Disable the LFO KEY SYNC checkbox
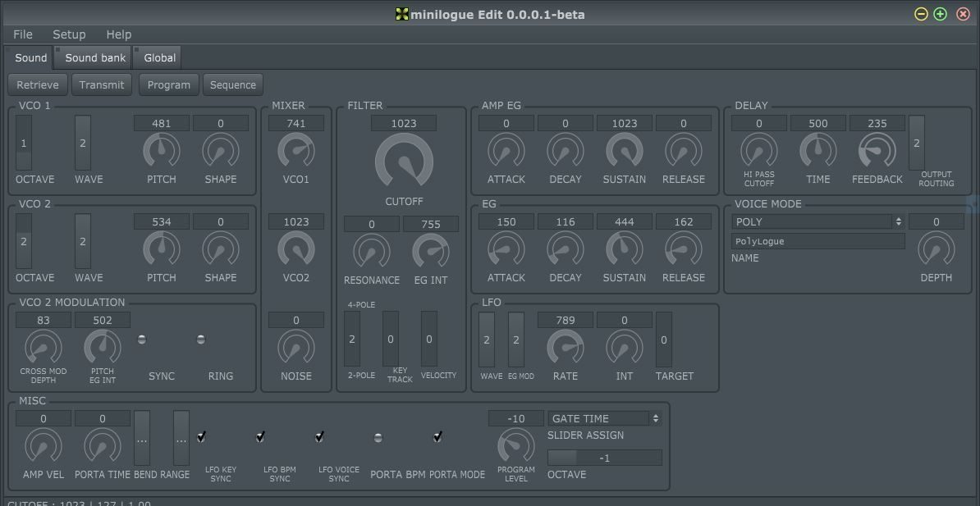This screenshot has width=980, height=506. pyautogui.click(x=201, y=437)
